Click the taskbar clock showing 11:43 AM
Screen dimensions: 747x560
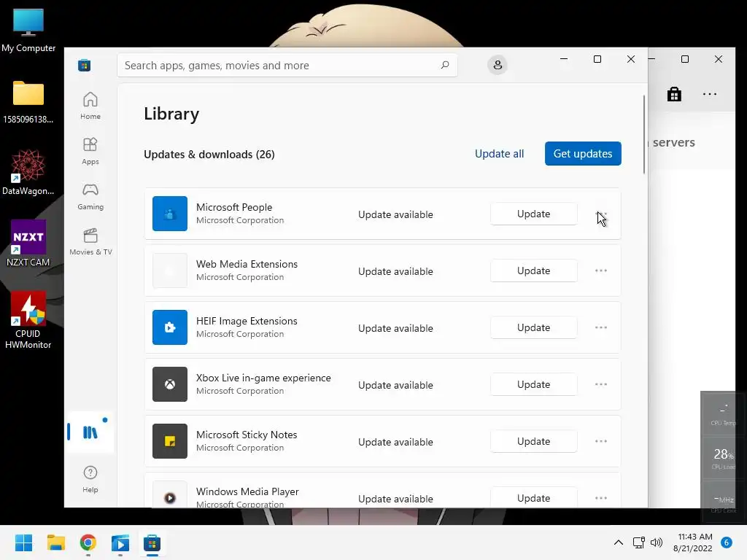tap(694, 542)
